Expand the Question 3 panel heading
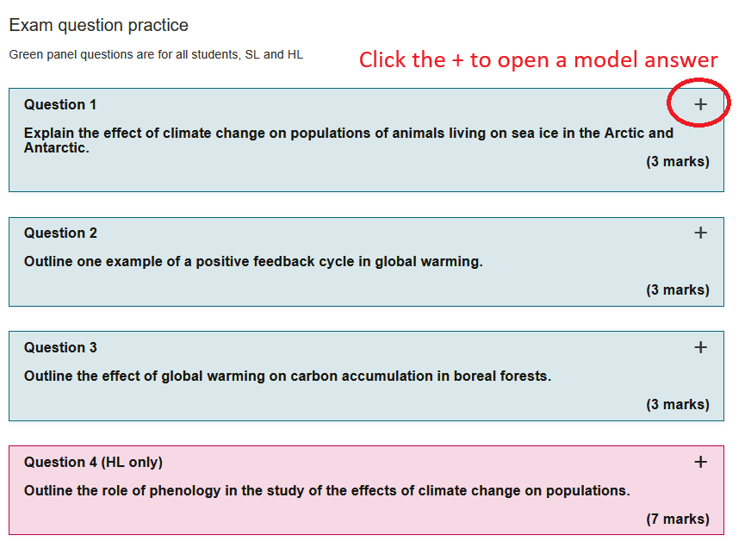Image resolution: width=751 pixels, height=560 pixels. pyautogui.click(x=60, y=347)
